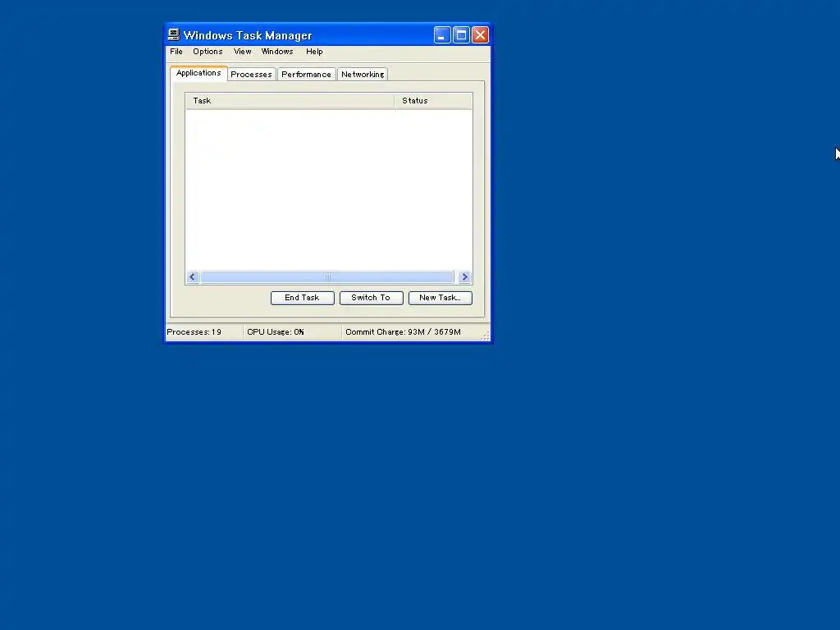Click the Task Manager title bar icon

click(x=174, y=34)
